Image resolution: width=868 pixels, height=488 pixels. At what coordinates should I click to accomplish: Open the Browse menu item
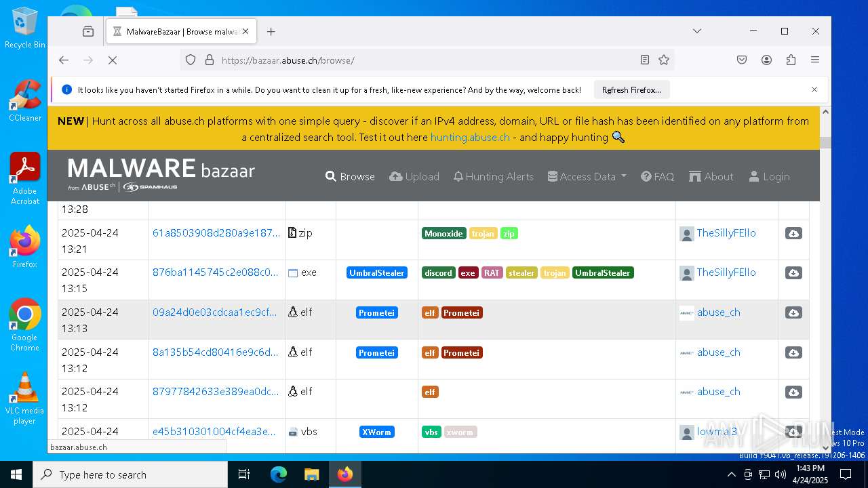click(x=350, y=176)
